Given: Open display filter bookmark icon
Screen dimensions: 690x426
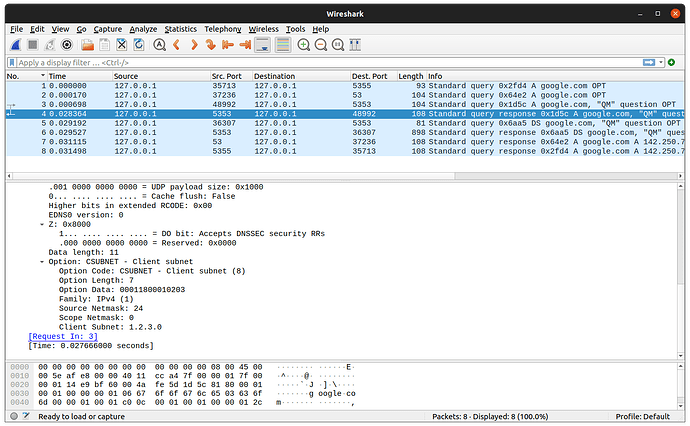Looking at the screenshot, I should [x=12, y=62].
